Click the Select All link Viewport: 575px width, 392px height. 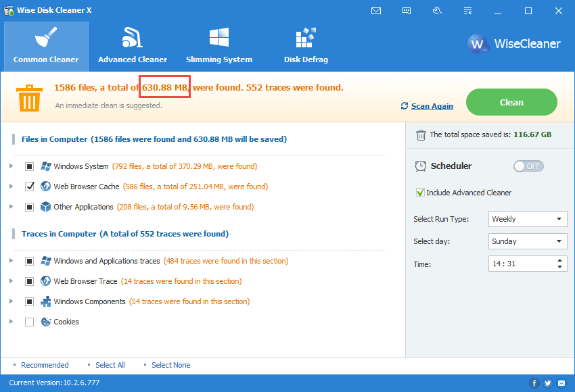pyautogui.click(x=110, y=365)
